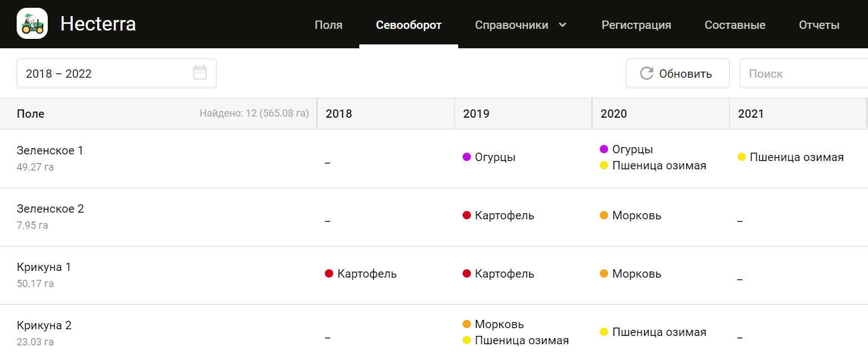The height and width of the screenshot is (362, 868).
Task: Click the Обновить button
Action: click(678, 73)
